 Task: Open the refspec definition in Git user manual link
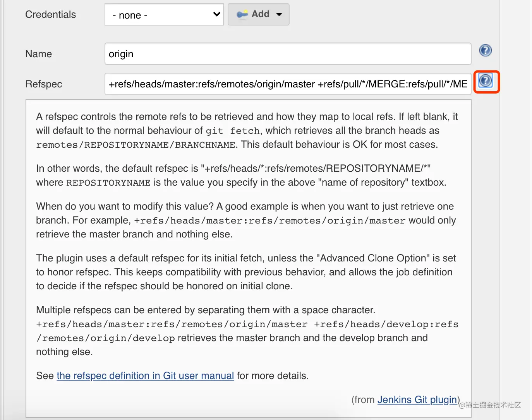(145, 376)
